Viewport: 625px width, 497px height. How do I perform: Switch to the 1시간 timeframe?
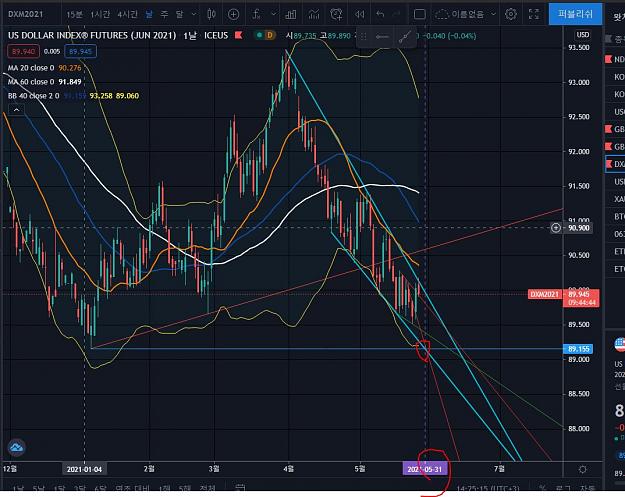point(100,15)
